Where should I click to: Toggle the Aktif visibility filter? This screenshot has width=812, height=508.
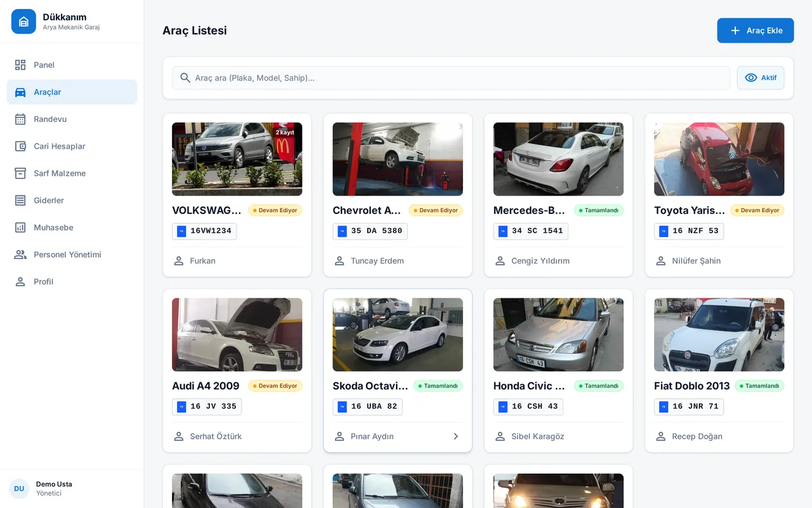click(x=761, y=78)
